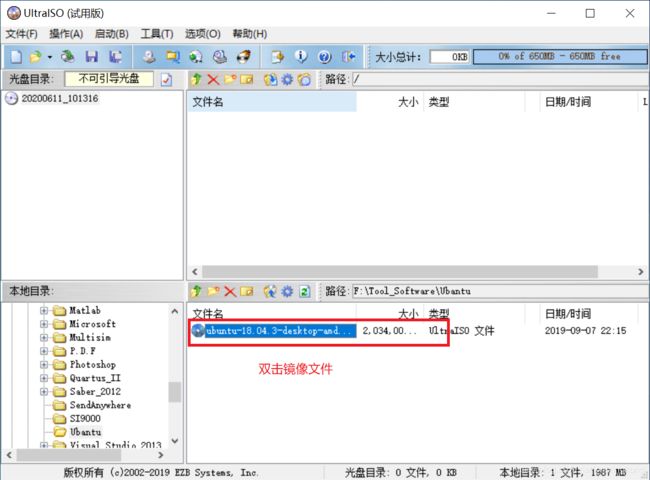Click the Exit door arrow icon
This screenshot has width=650, height=480.
coord(349,56)
